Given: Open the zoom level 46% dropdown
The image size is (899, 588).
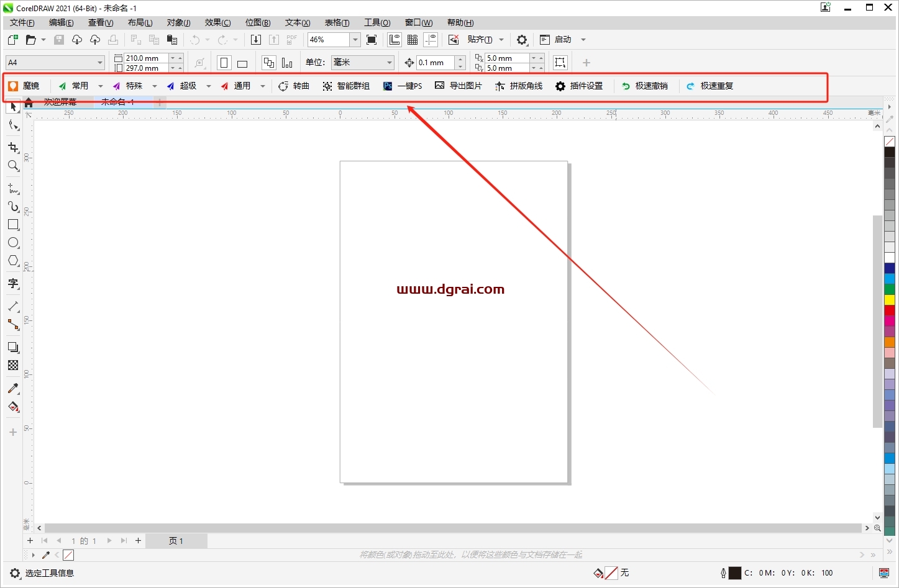Looking at the screenshot, I should click(355, 40).
